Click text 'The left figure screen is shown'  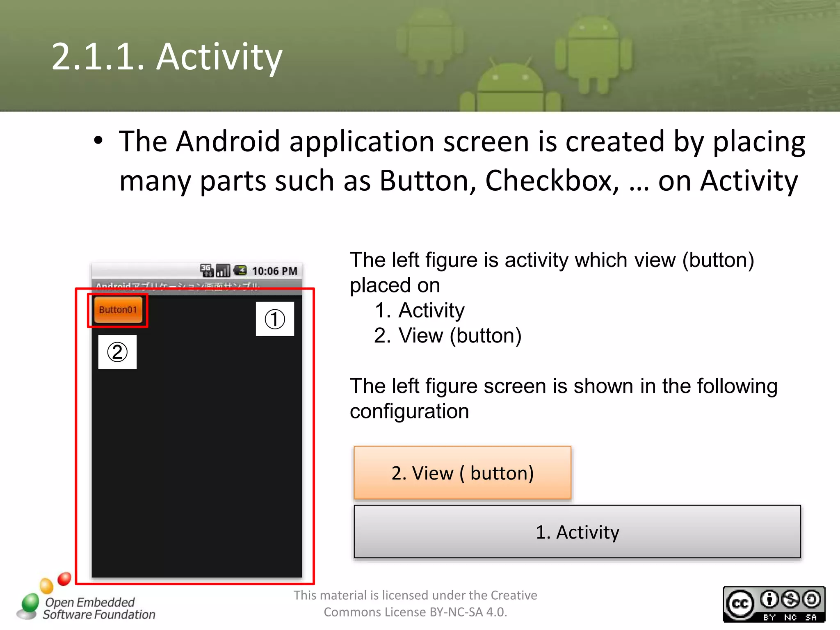(491, 386)
